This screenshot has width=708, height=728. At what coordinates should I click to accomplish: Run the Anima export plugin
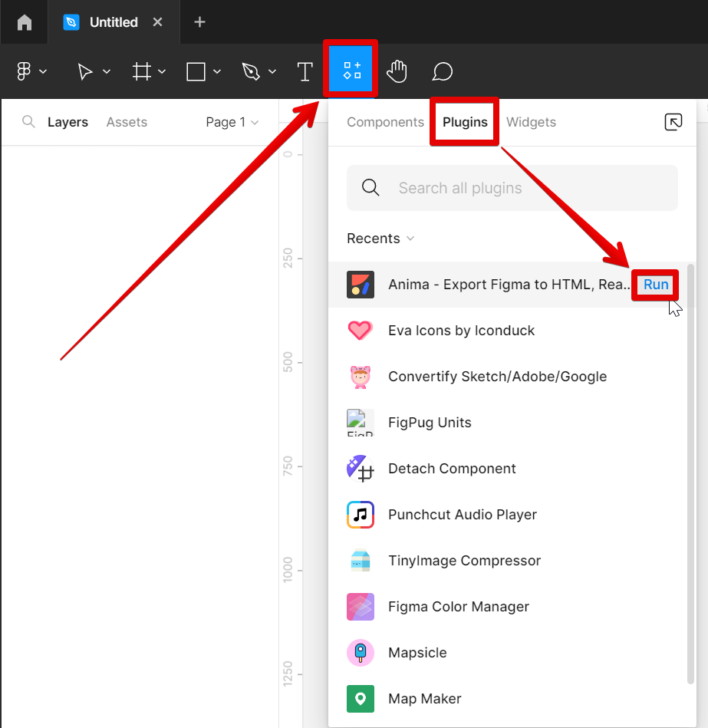pos(654,284)
